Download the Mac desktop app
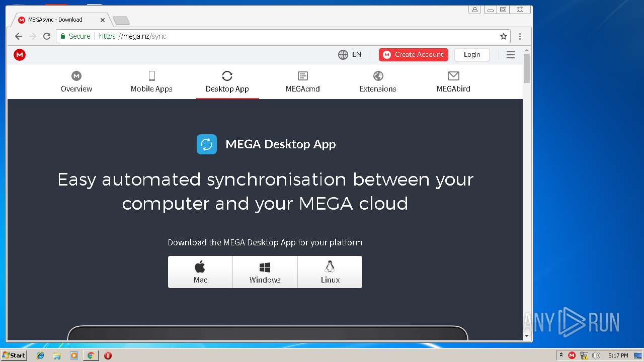644x362 pixels. (200, 272)
